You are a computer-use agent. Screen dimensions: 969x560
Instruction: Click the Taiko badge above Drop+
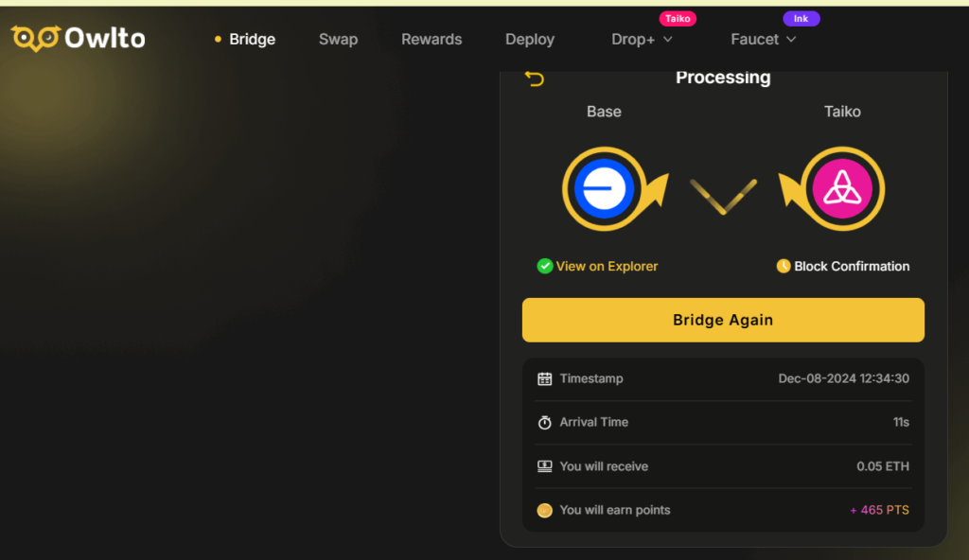678,18
